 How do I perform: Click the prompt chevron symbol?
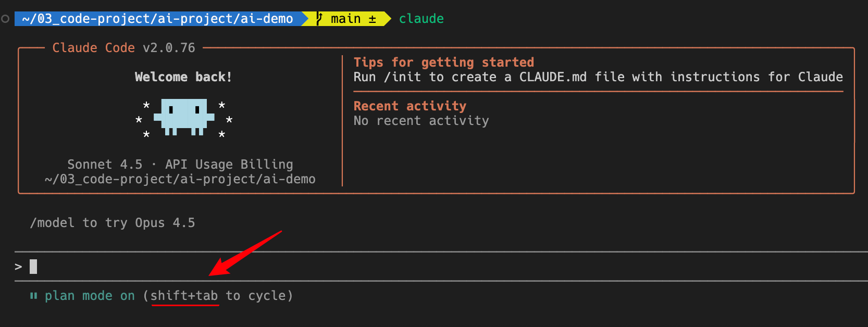click(x=19, y=267)
